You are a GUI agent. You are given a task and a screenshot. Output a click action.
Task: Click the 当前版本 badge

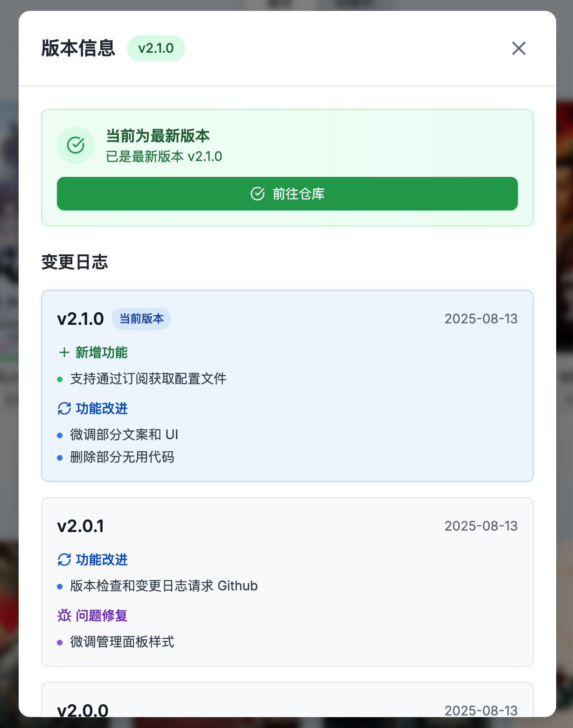tap(141, 319)
